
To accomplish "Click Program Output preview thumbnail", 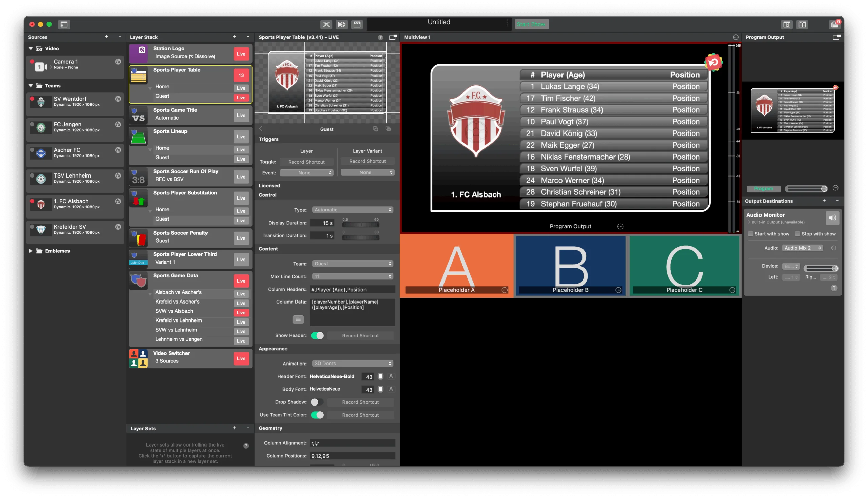I will [x=793, y=110].
